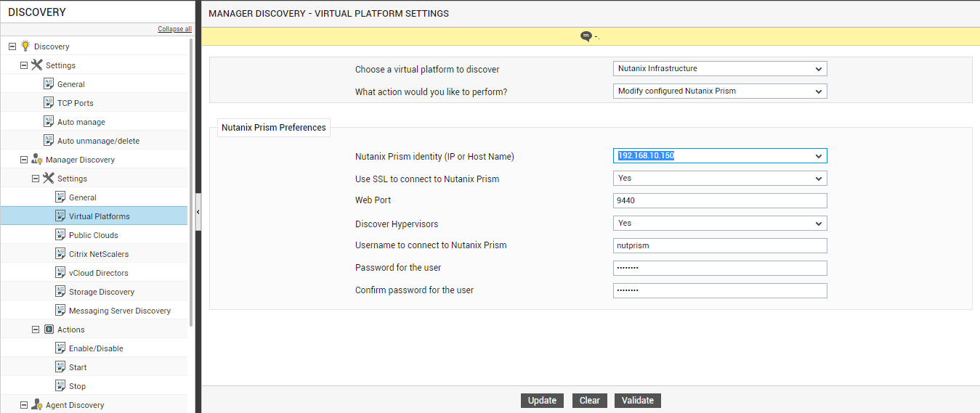Click the wrench icon beside top Settings
The width and height of the screenshot is (980, 413).
[36, 65]
